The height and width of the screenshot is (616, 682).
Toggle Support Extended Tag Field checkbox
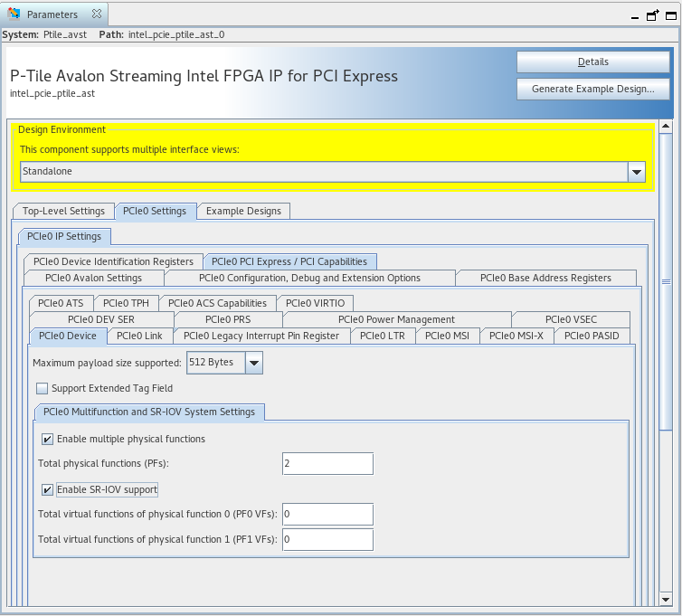(43, 389)
